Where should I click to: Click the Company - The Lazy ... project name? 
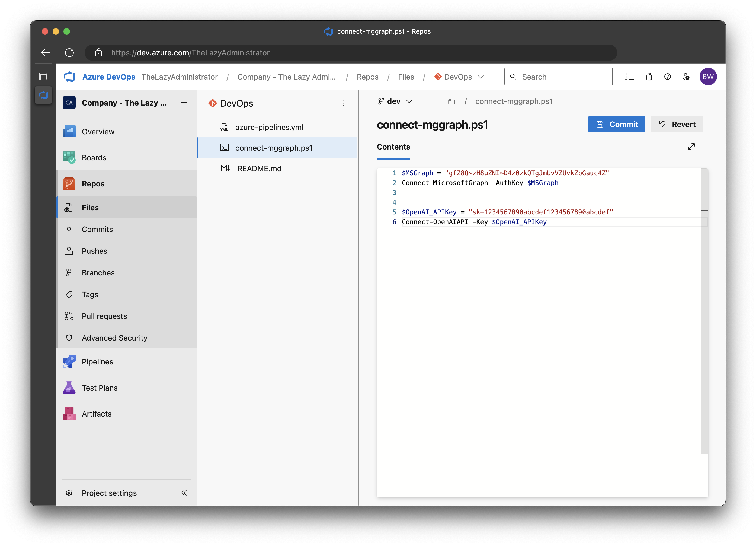124,103
